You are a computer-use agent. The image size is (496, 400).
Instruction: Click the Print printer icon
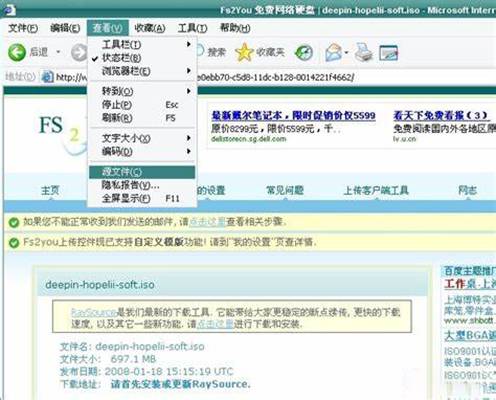click(x=364, y=52)
